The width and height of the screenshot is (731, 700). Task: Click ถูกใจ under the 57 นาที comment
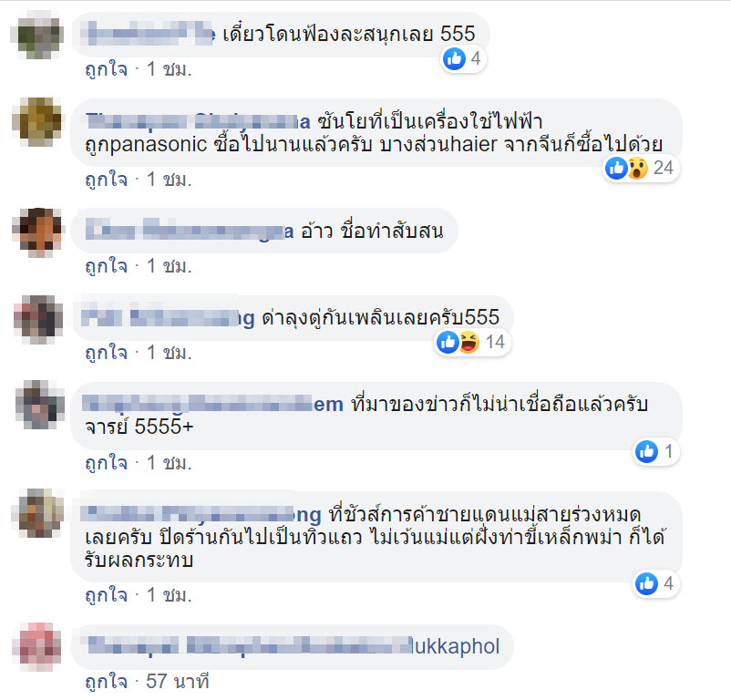(x=107, y=682)
